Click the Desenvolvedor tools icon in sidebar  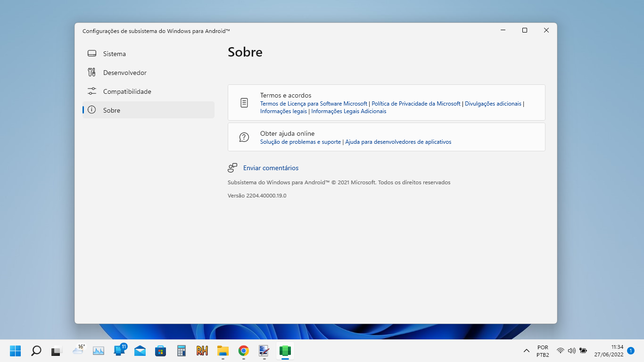(92, 73)
